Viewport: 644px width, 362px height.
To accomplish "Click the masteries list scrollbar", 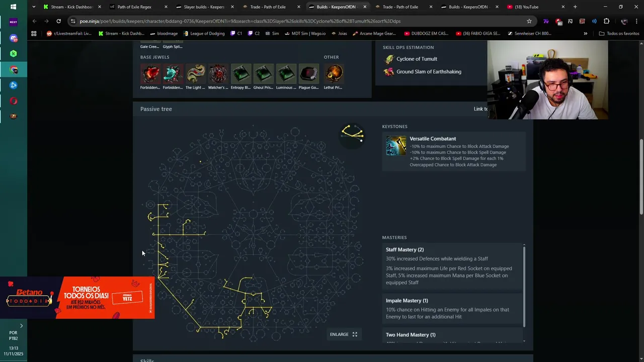I will click(524, 286).
